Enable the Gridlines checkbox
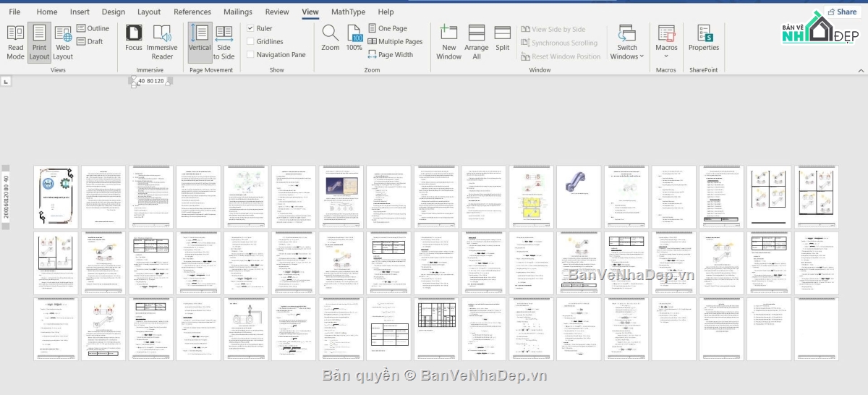Viewport: 868px width, 395px height. 250,41
